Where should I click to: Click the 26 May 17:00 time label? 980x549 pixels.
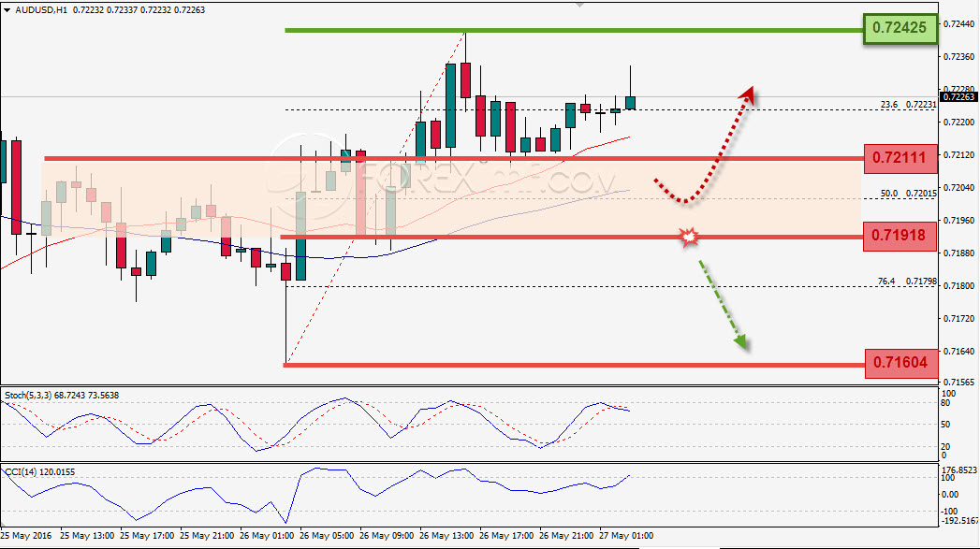click(506, 536)
